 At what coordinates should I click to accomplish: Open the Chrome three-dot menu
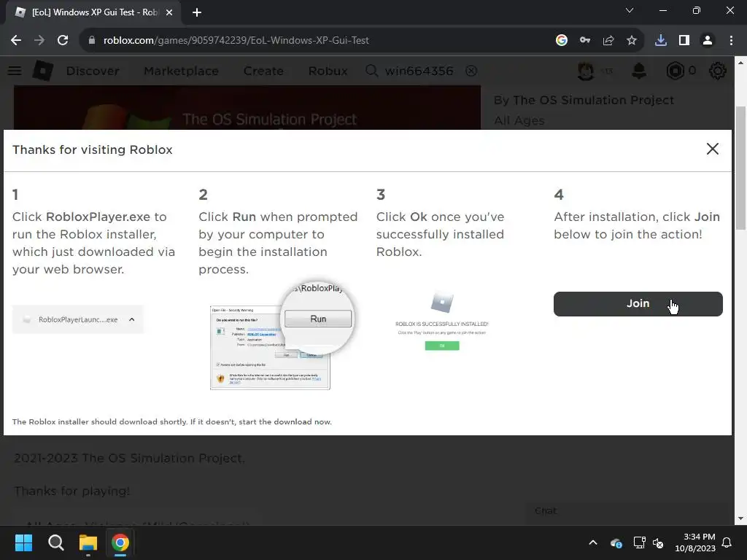pos(731,41)
